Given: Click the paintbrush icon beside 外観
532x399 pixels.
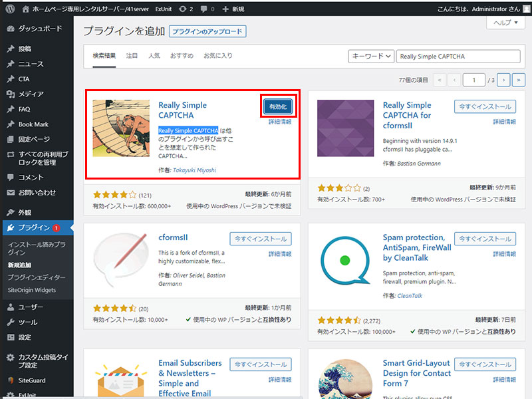Looking at the screenshot, I should tap(10, 213).
